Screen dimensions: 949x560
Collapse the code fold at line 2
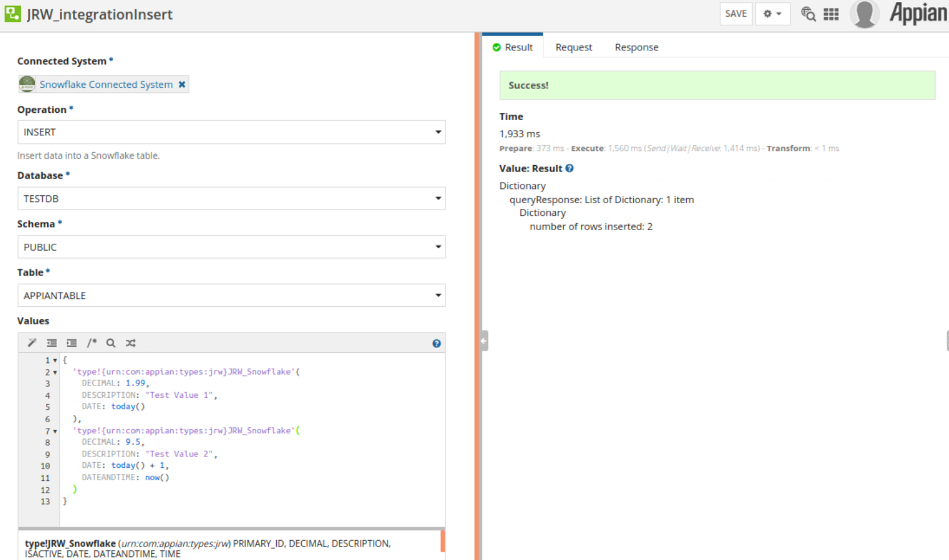[x=55, y=373]
